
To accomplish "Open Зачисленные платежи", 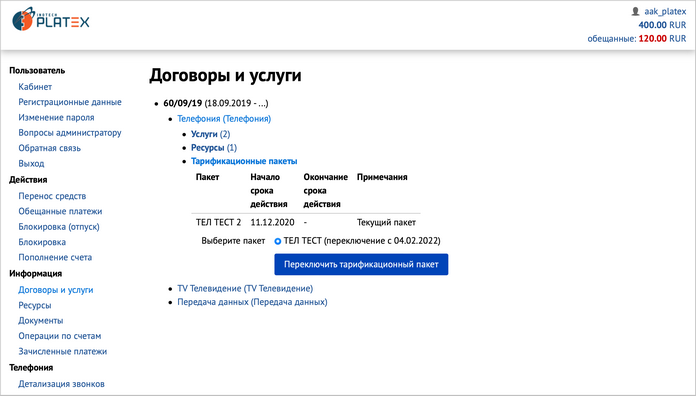I will 63,352.
